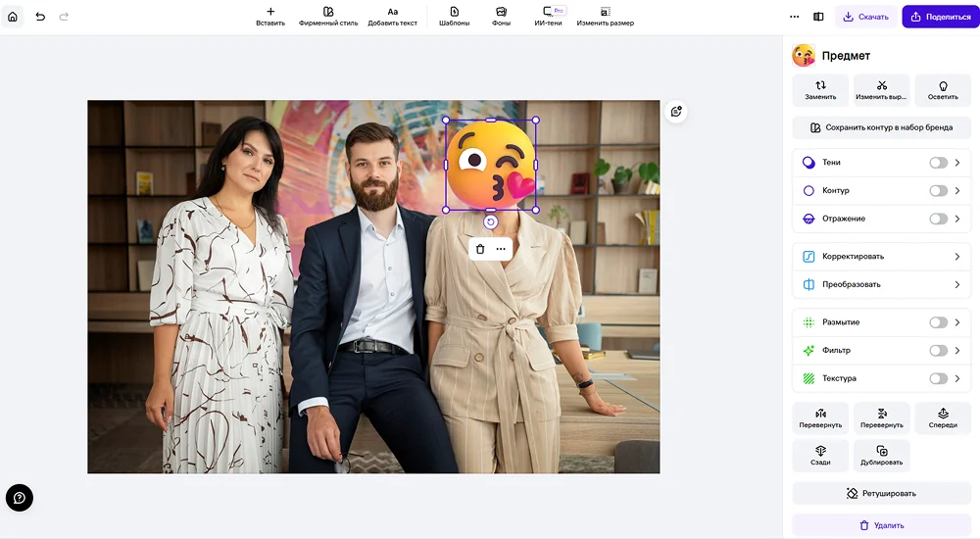The image size is (980, 539).
Task: Undo the last action
Action: pyautogui.click(x=40, y=17)
